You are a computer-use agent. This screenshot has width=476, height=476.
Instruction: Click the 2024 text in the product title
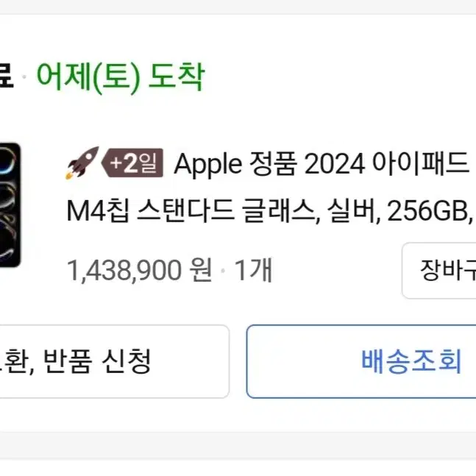tap(334, 164)
